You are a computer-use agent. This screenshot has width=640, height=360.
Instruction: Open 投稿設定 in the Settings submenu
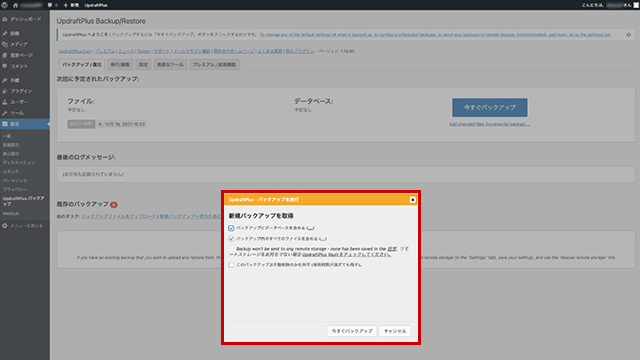click(11, 145)
